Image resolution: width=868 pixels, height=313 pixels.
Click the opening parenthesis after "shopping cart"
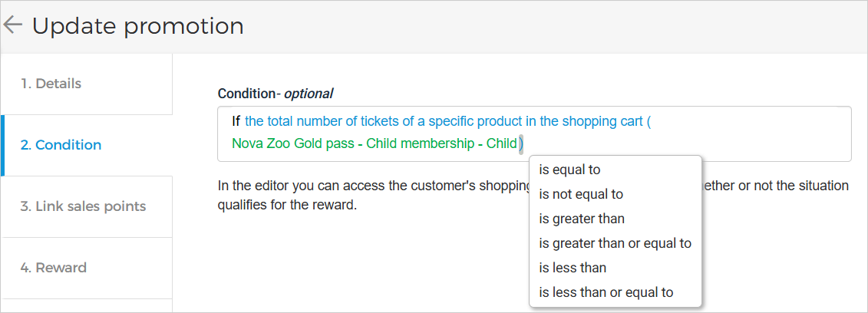point(649,122)
